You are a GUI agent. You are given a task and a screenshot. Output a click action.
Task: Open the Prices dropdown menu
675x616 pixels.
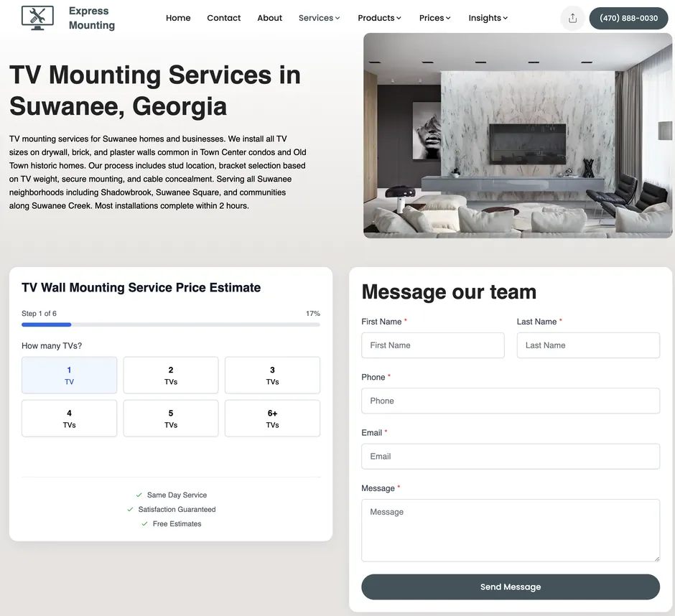(435, 18)
